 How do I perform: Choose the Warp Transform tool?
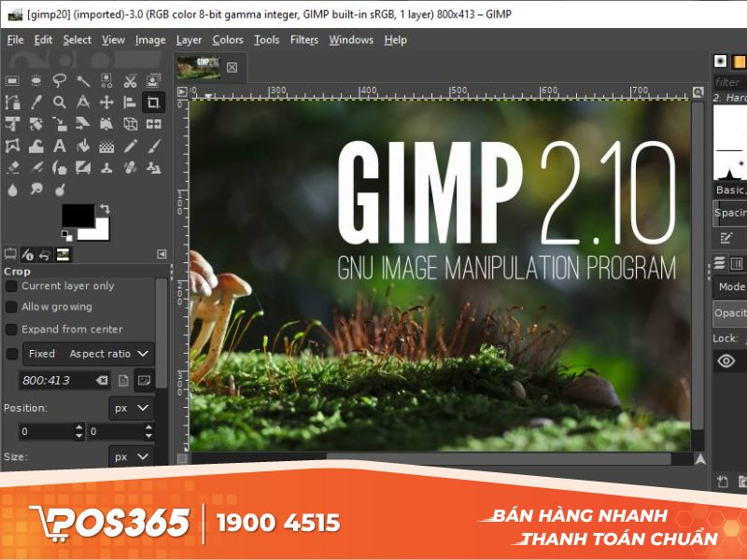pos(35,146)
